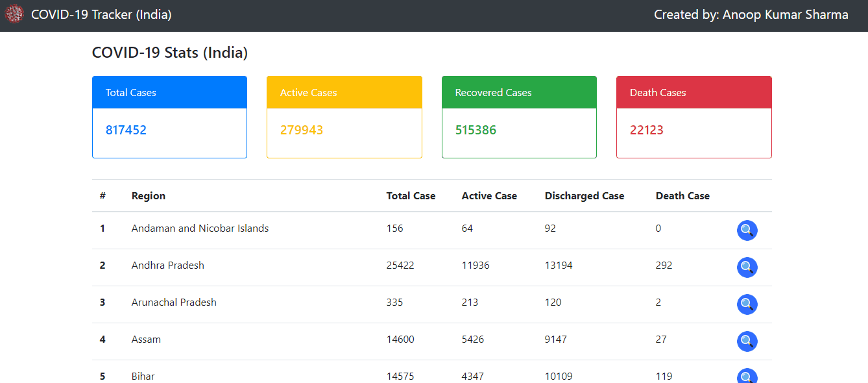Click Andaman total case value 156
This screenshot has width=868, height=383.
pyautogui.click(x=395, y=229)
